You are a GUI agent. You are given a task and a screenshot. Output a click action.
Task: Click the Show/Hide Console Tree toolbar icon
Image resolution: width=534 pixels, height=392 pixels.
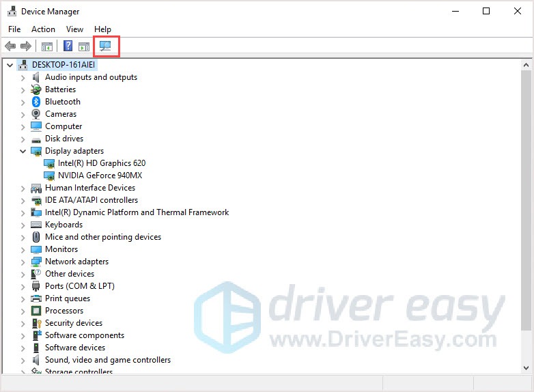46,46
